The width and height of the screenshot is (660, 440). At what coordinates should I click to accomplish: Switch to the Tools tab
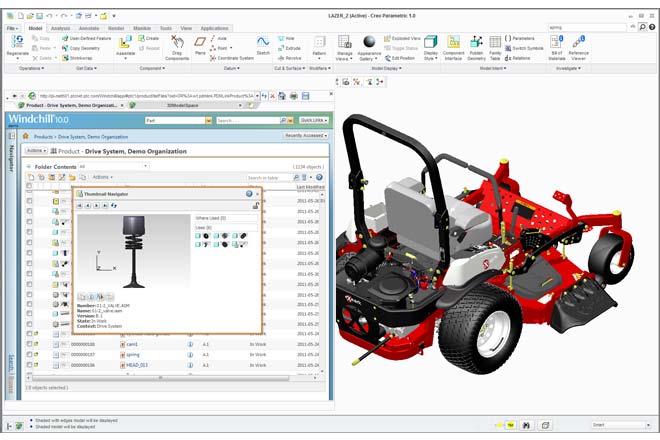(166, 28)
